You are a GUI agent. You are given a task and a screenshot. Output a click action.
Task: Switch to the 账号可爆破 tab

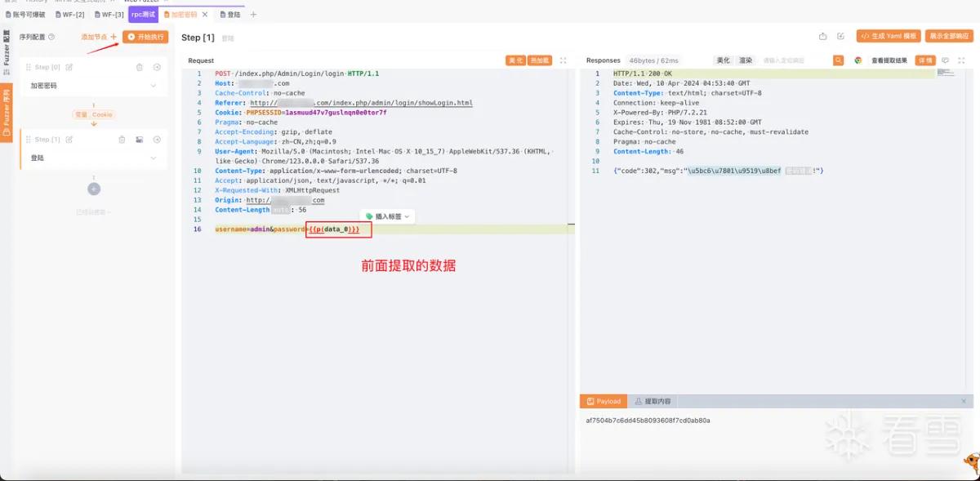point(25,15)
